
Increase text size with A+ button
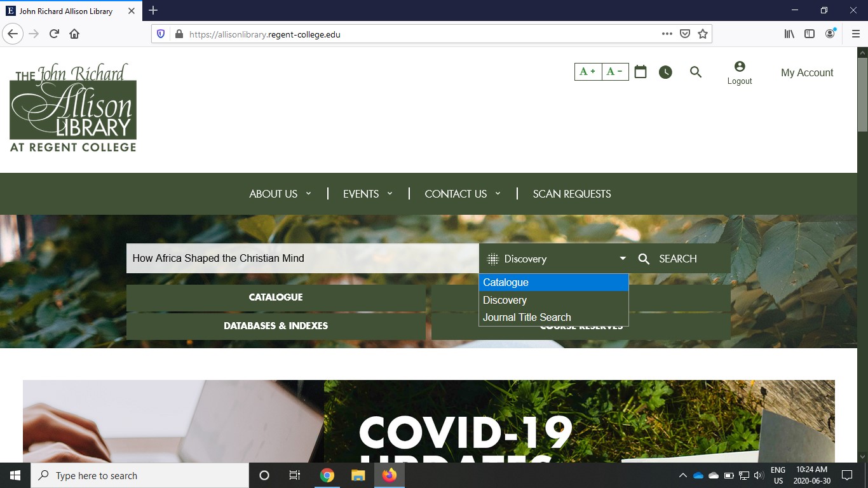tap(588, 72)
